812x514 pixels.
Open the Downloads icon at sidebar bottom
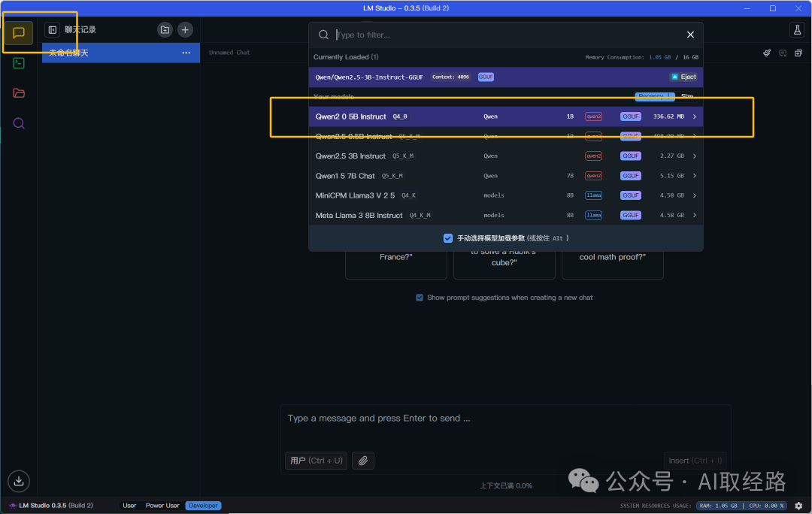19,481
